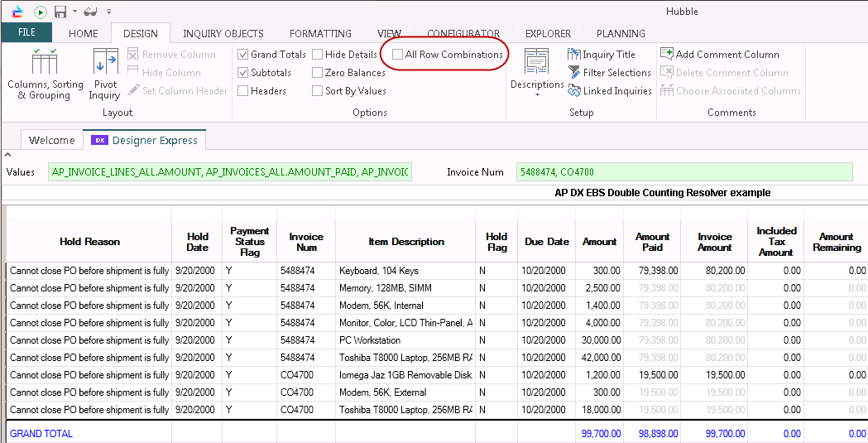Open Filter Selections
Screen dimensions: 868x443
pyautogui.click(x=609, y=73)
